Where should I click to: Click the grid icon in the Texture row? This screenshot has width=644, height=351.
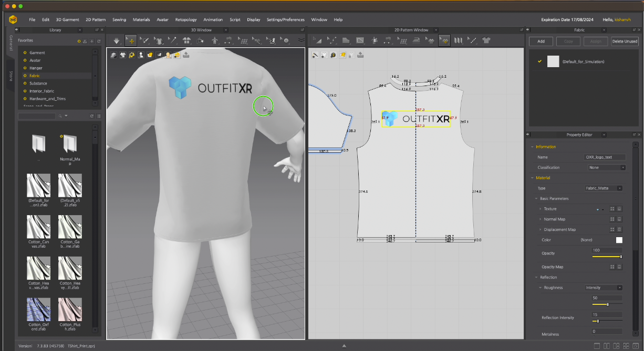pyautogui.click(x=612, y=209)
